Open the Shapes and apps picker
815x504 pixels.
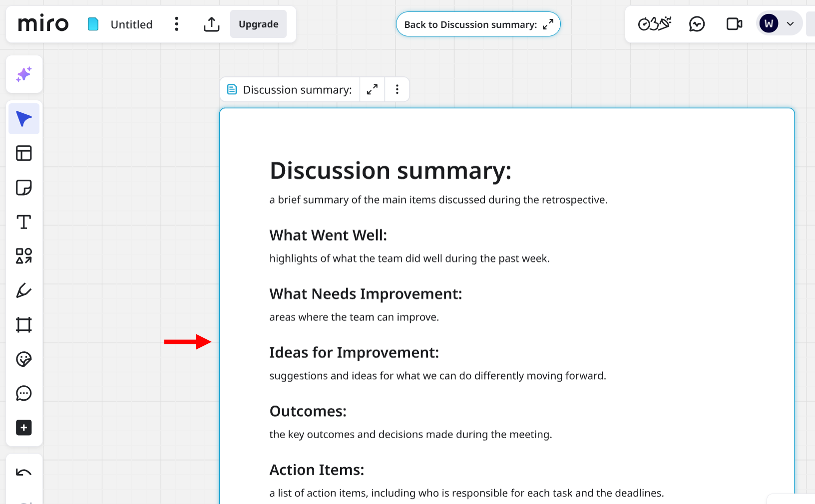coord(24,255)
